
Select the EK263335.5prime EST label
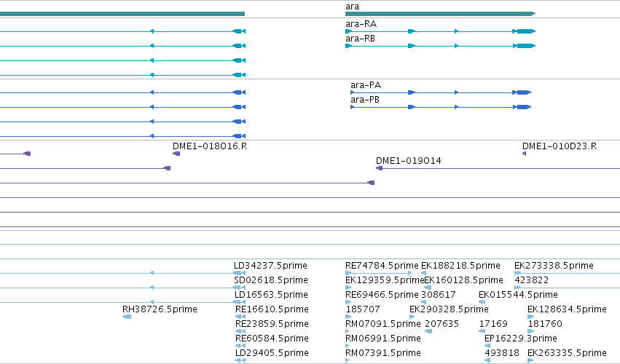pos(567,353)
